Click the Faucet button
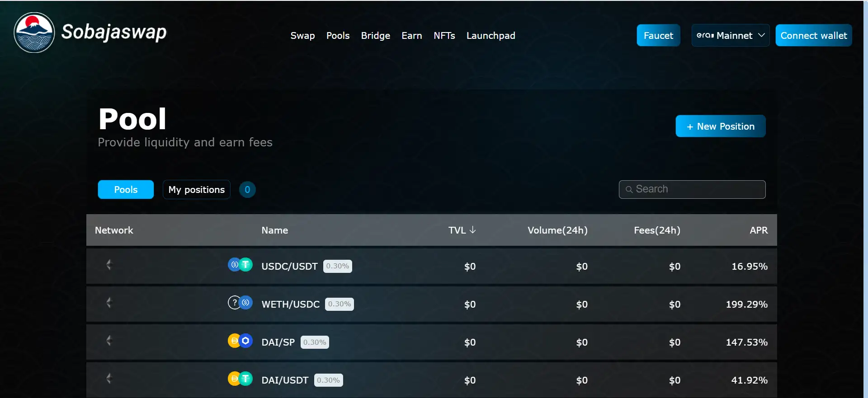 click(658, 35)
